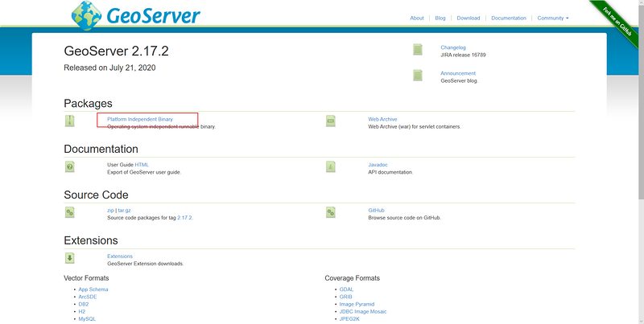Screen dimensions: 644x324
Task: Select the App Schema extension link
Action: click(x=93, y=289)
